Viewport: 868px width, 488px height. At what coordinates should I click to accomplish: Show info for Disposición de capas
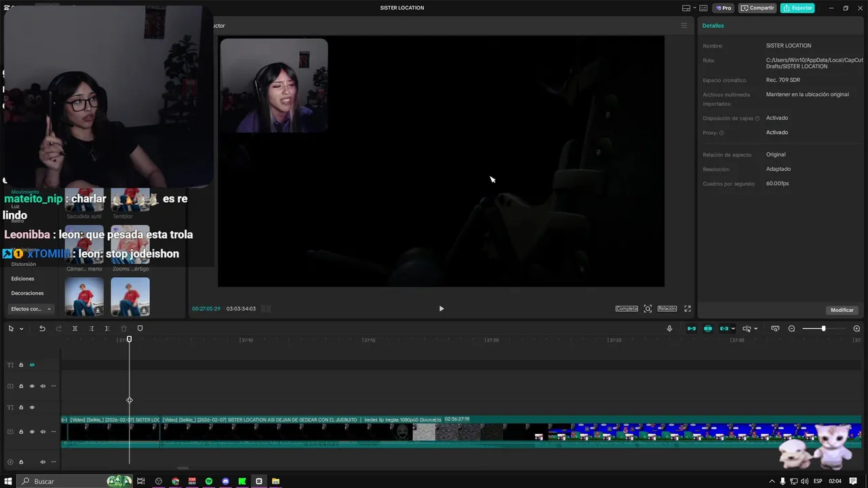point(757,119)
